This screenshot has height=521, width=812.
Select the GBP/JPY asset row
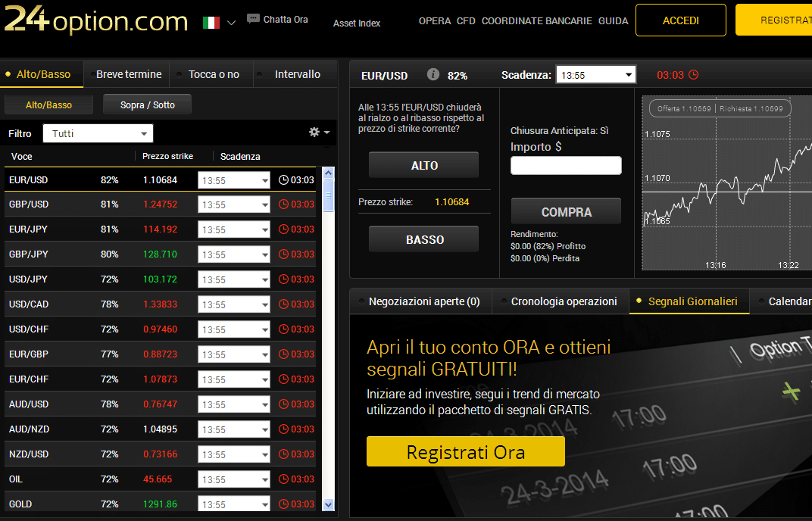point(160,254)
